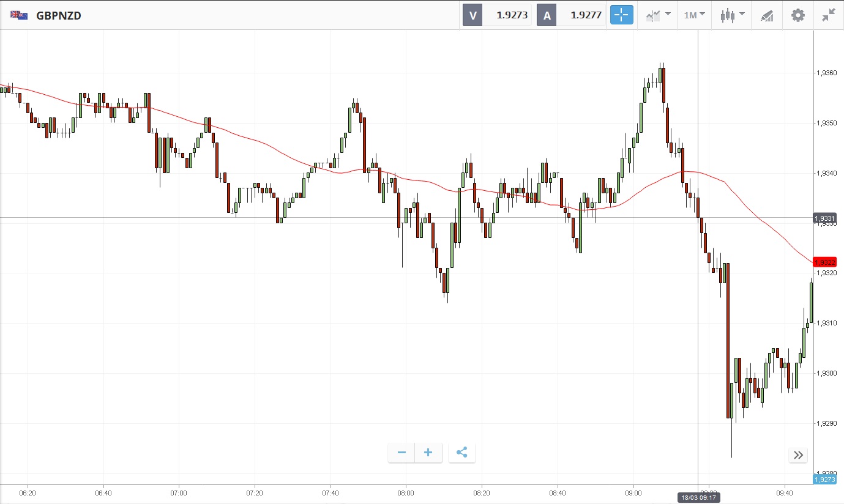Click the GBPNZD symbol name
This screenshot has height=504, width=844.
pos(59,15)
